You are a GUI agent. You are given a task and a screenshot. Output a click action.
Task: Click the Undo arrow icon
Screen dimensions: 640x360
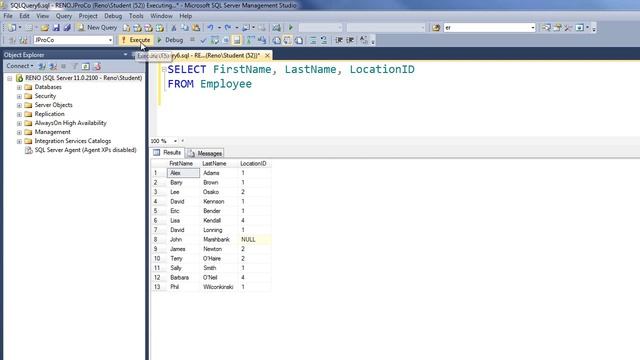(210, 28)
